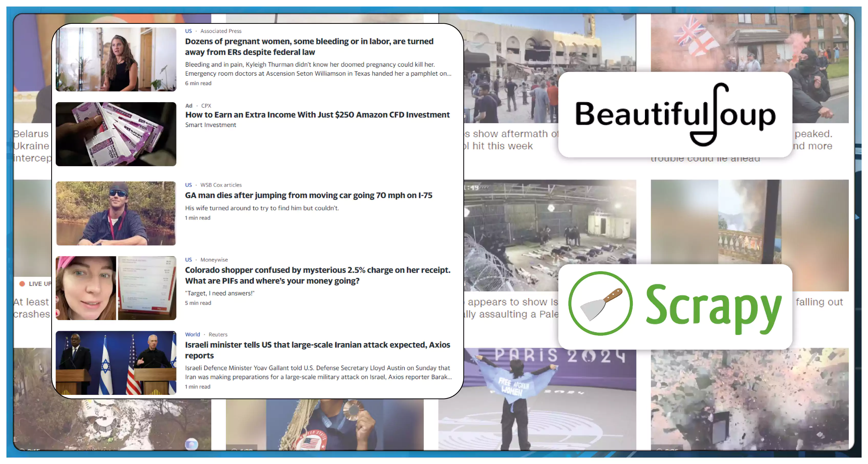Click the man in sunglasses thumbnail

pos(116,213)
